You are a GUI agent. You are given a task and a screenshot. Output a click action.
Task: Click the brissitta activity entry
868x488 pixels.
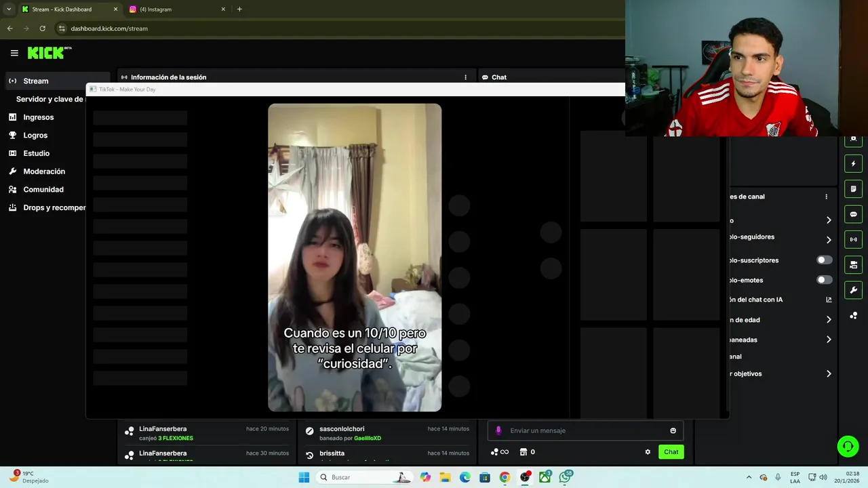point(387,455)
